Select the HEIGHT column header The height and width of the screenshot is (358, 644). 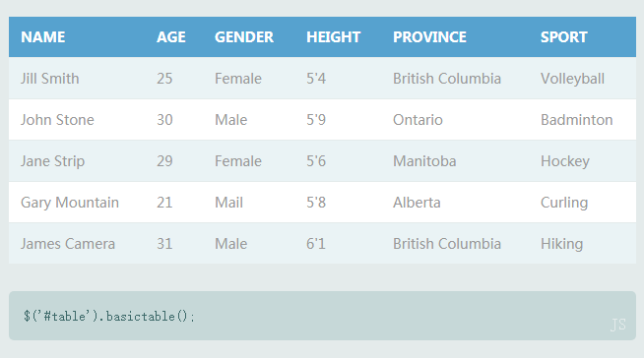(333, 37)
